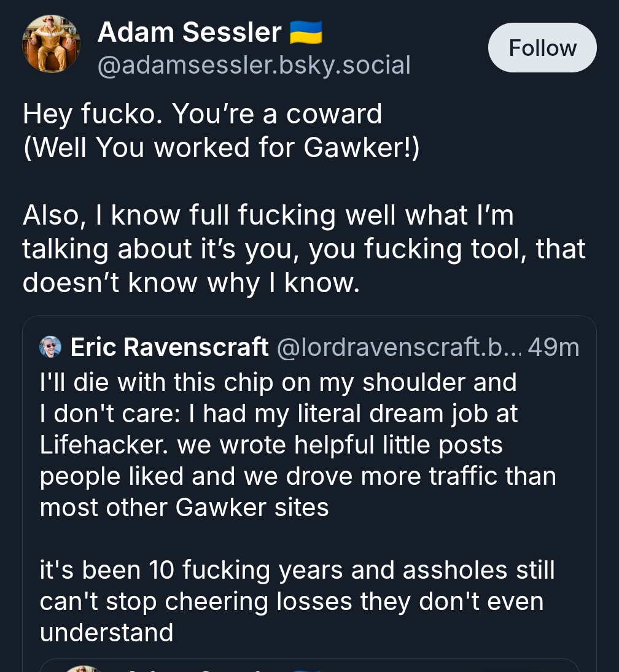Click the "doesn't know why I know." line

[x=191, y=283]
